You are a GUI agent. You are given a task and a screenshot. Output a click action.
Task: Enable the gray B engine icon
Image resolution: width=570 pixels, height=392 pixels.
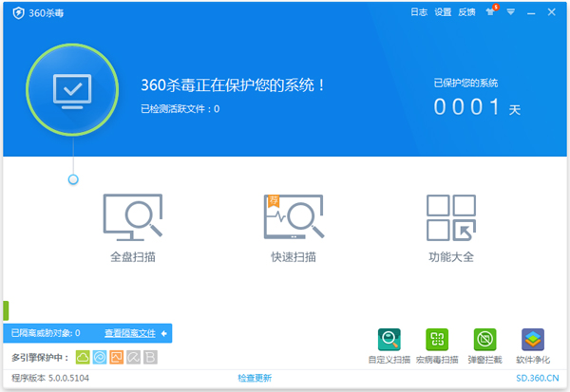[150, 358]
